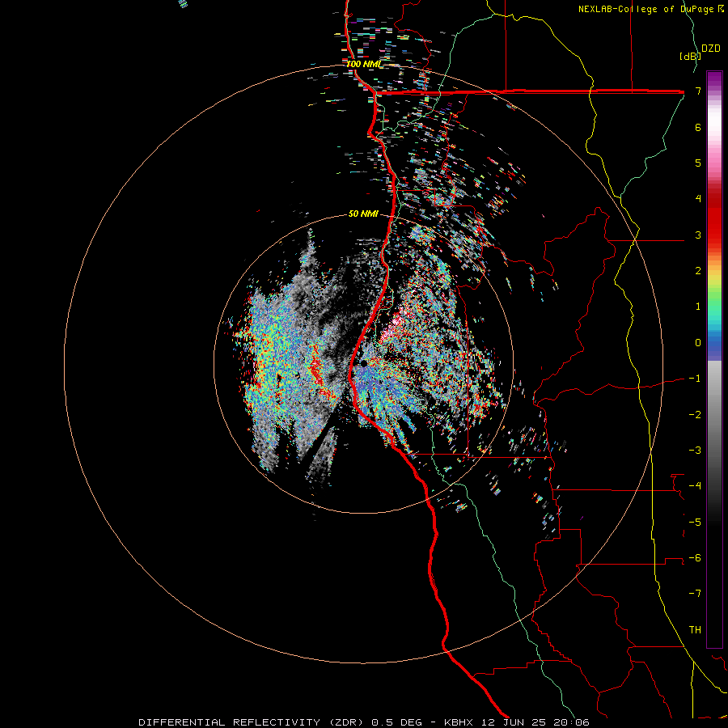
Task: Click the 12 JUN 25 date in the footer
Action: point(514,722)
